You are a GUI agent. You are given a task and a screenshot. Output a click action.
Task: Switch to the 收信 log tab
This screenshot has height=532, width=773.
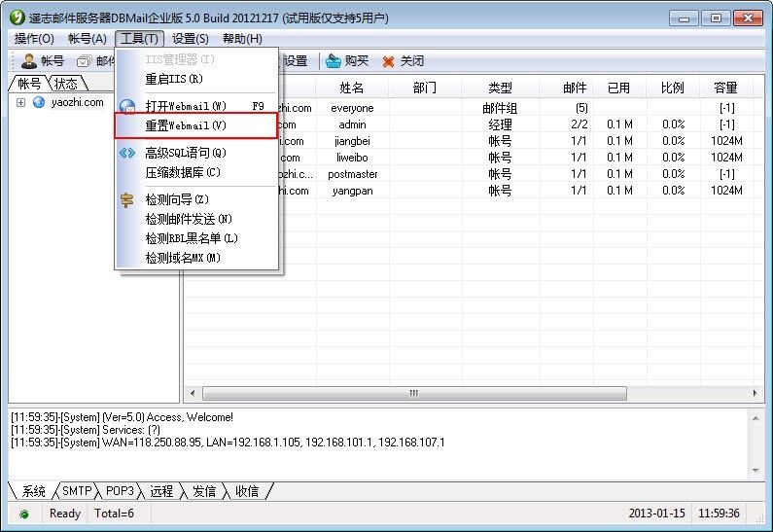[247, 491]
